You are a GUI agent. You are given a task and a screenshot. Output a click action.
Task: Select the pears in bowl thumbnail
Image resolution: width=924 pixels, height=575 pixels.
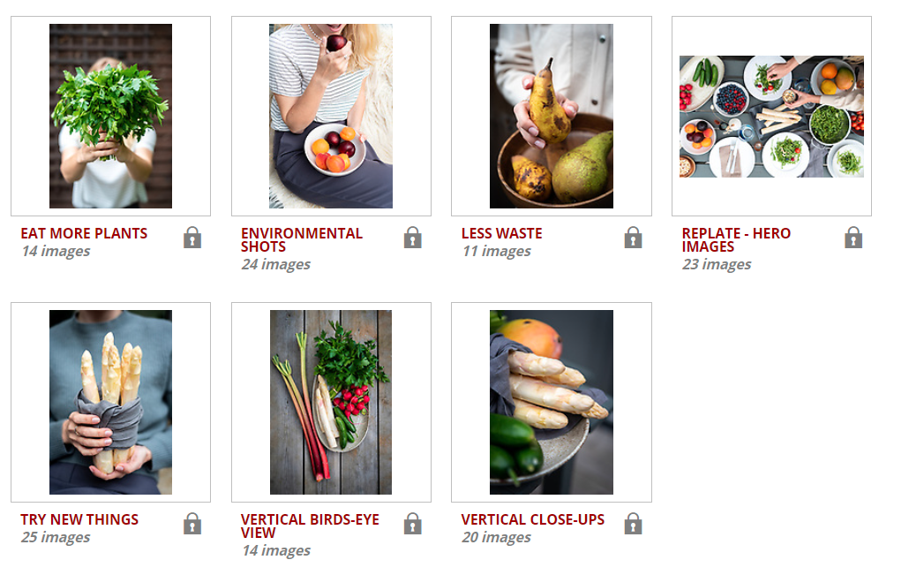(552, 117)
